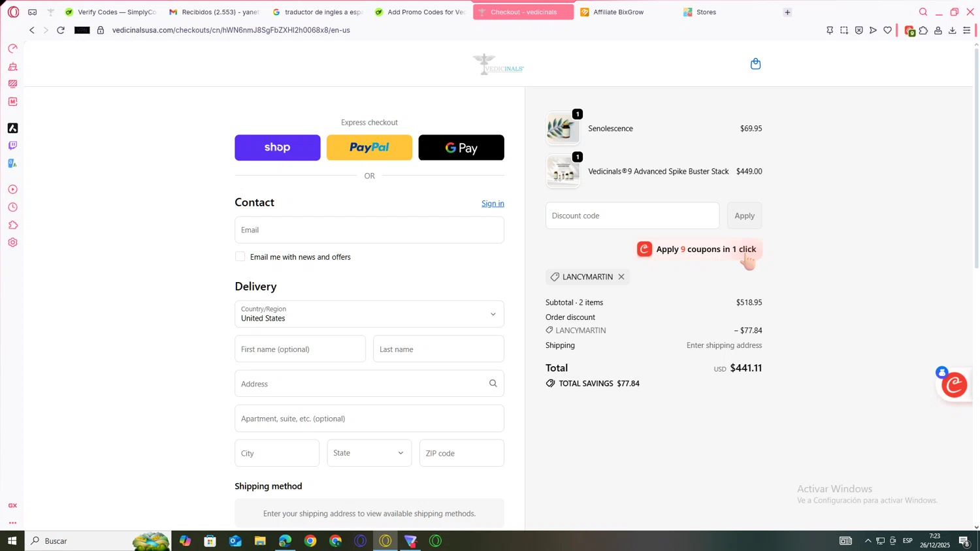This screenshot has height=551, width=980.
Task: Focus the Email input field
Action: (369, 230)
